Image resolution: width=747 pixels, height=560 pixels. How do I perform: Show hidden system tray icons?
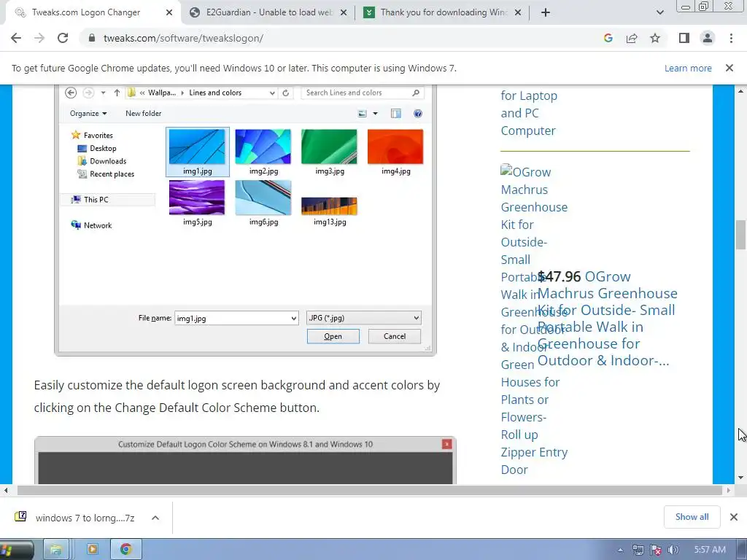click(620, 550)
